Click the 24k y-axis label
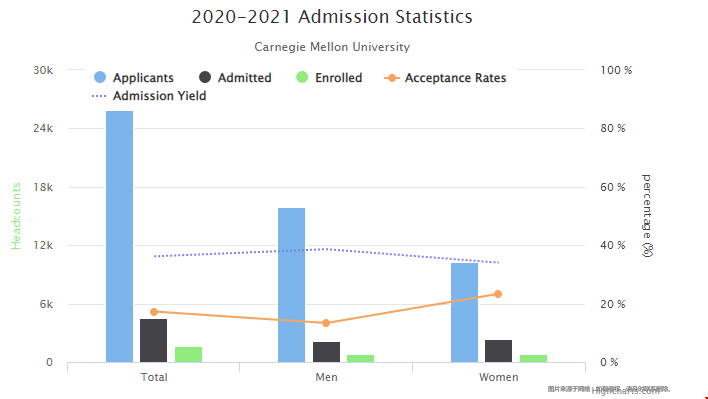Viewport: 708px width, 399px height. (x=43, y=128)
